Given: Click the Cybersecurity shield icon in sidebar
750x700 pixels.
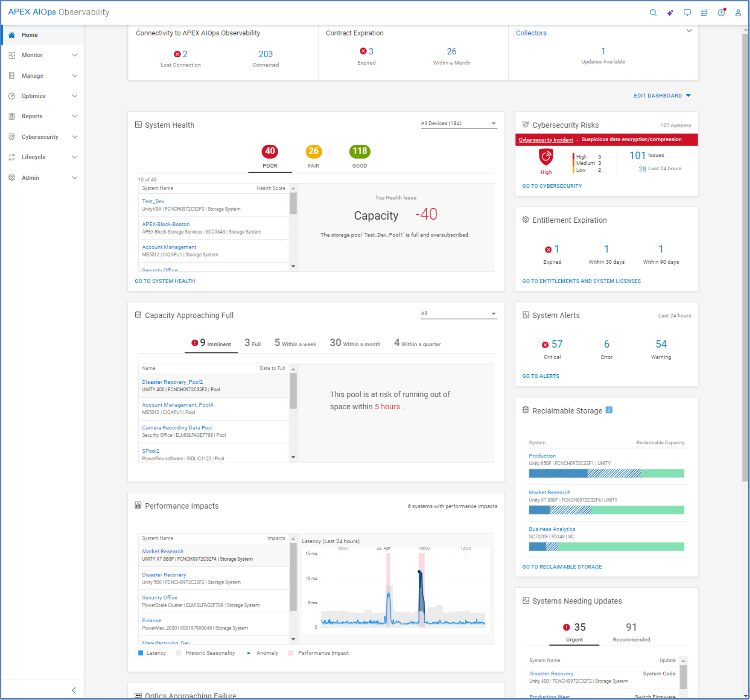Looking at the screenshot, I should 12,137.
